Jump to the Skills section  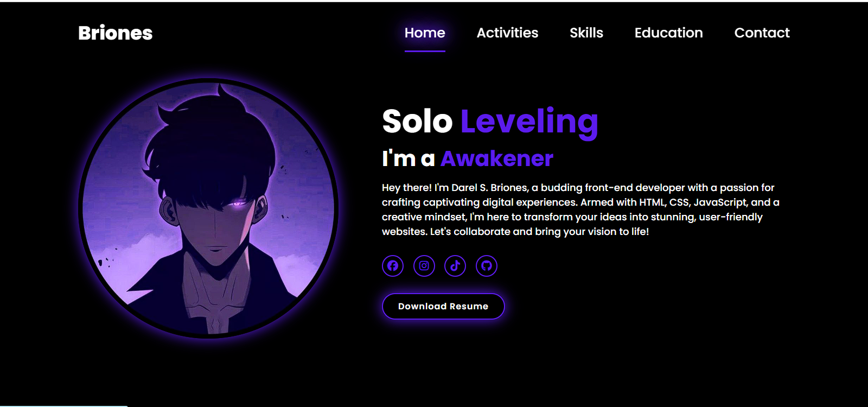pyautogui.click(x=586, y=33)
